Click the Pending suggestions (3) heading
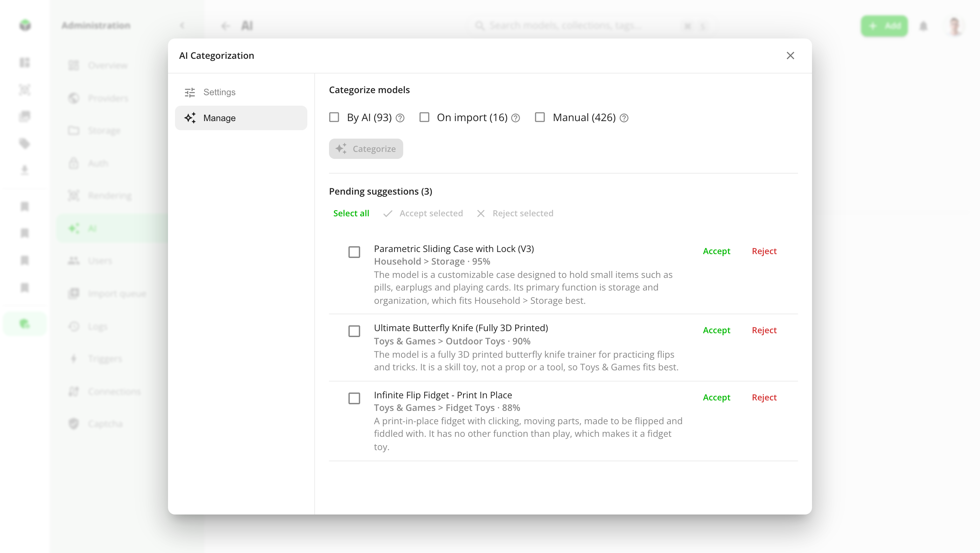 380,191
